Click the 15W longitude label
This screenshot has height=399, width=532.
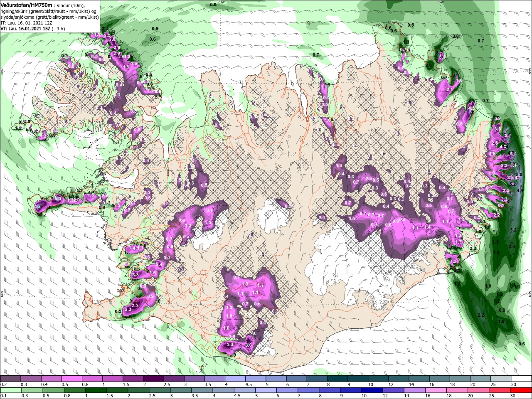tap(441, 2)
